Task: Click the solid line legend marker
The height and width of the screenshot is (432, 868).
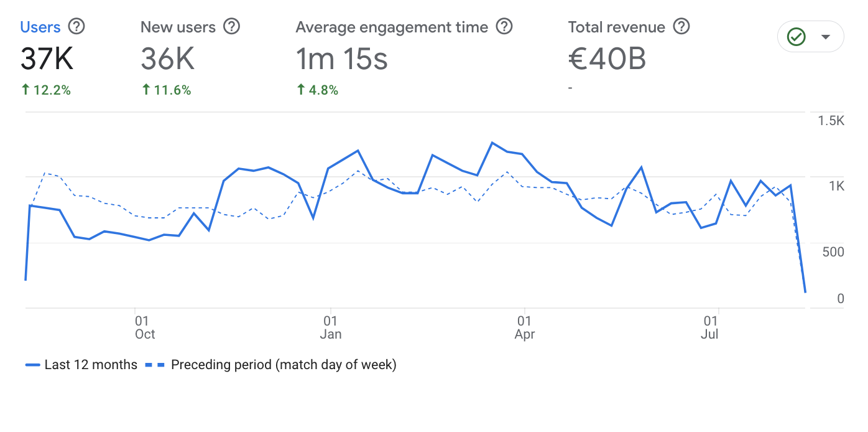Action: [32, 365]
